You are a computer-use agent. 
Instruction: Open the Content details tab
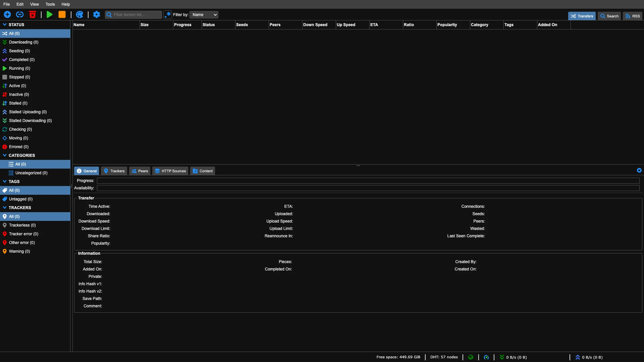[203, 171]
